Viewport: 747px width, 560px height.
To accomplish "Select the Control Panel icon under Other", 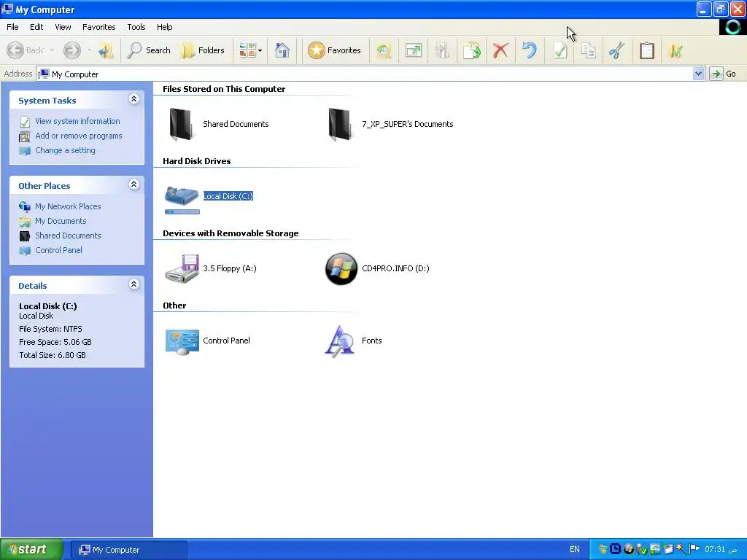I will pos(182,341).
